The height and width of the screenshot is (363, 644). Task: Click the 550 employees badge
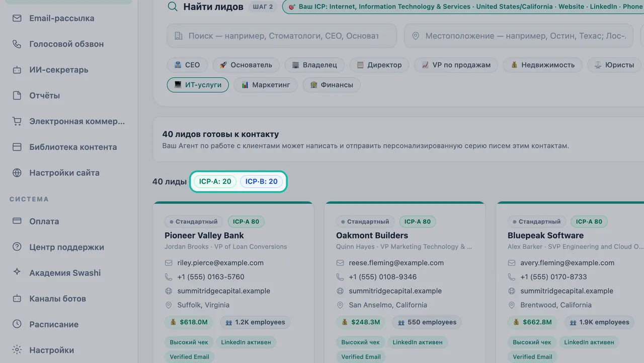(x=426, y=322)
